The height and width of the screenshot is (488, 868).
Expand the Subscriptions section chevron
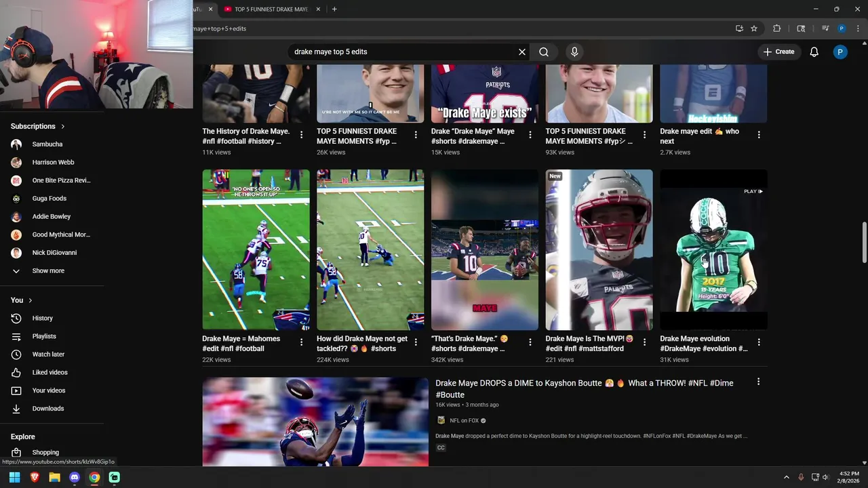click(63, 126)
